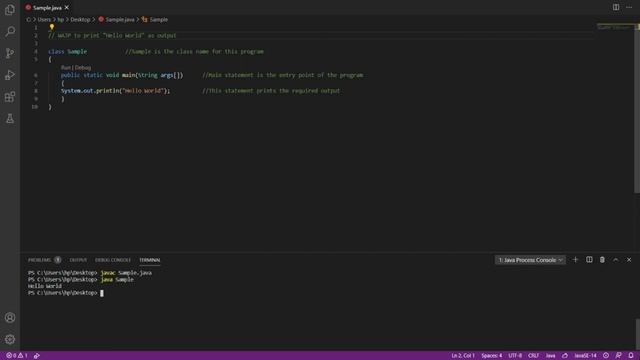640x360 pixels.
Task: Kill terminal with trash icon
Action: [x=602, y=260]
